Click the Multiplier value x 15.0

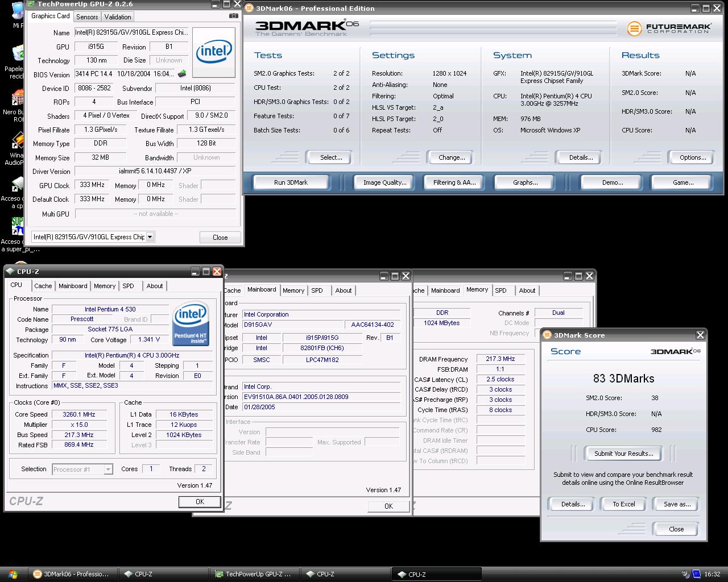tap(79, 425)
